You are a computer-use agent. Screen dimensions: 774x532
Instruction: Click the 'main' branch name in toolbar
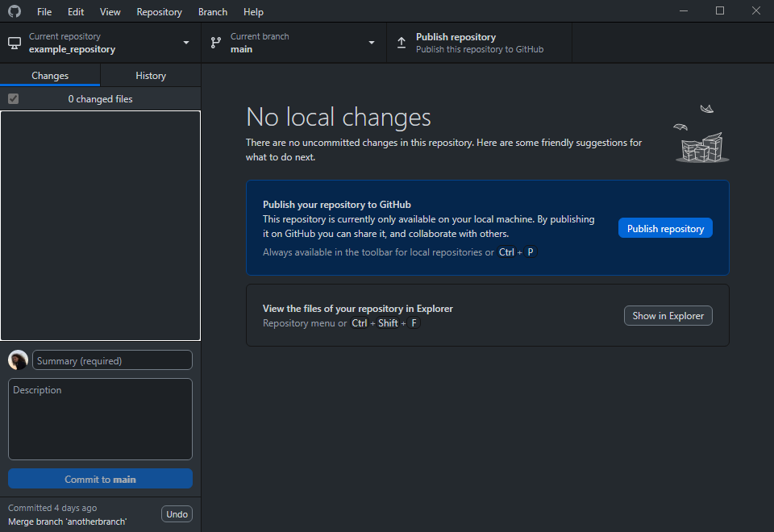(241, 49)
